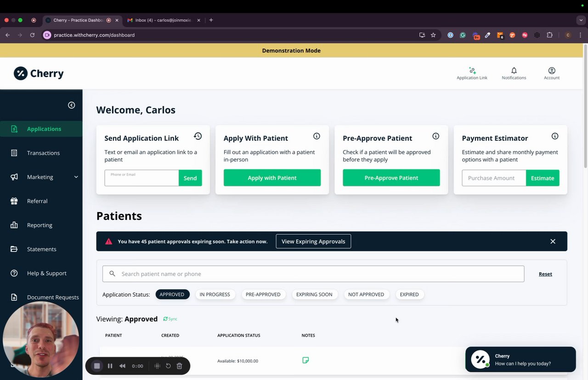The height and width of the screenshot is (380, 588).
Task: Stop the screen recording
Action: [x=97, y=366]
